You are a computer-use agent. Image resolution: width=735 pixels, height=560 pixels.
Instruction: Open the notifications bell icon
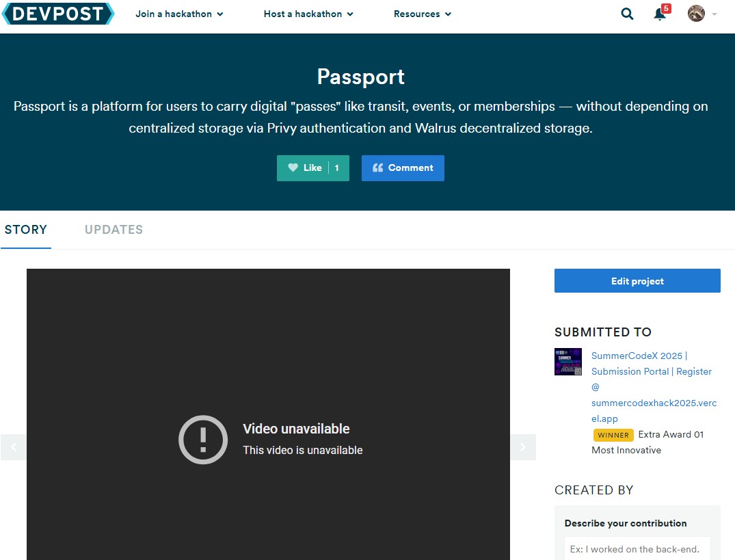[660, 14]
